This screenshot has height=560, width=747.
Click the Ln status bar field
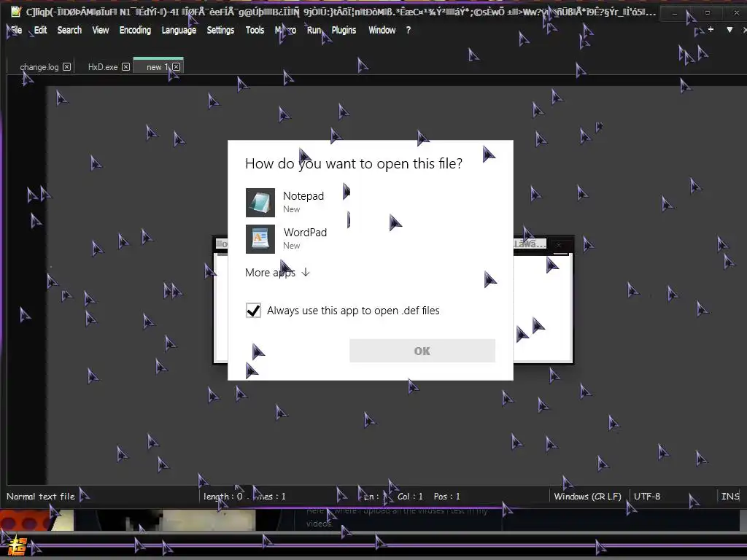pyautogui.click(x=374, y=496)
